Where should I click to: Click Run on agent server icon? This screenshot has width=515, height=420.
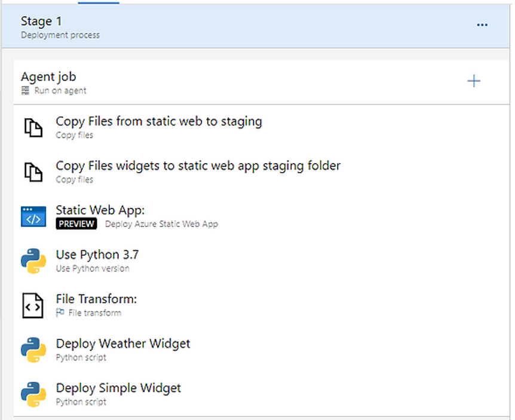pos(25,91)
